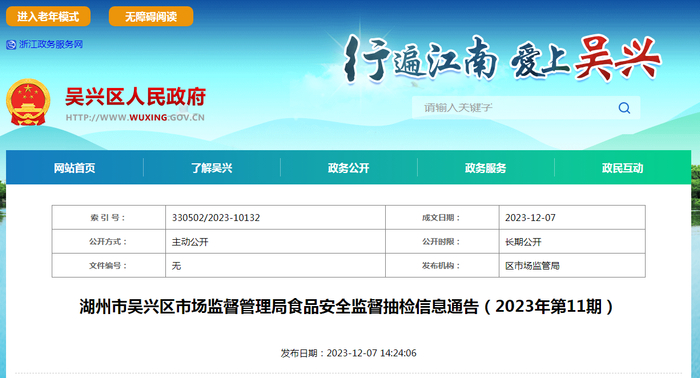Click the 公开方式 label cell

coord(108,242)
